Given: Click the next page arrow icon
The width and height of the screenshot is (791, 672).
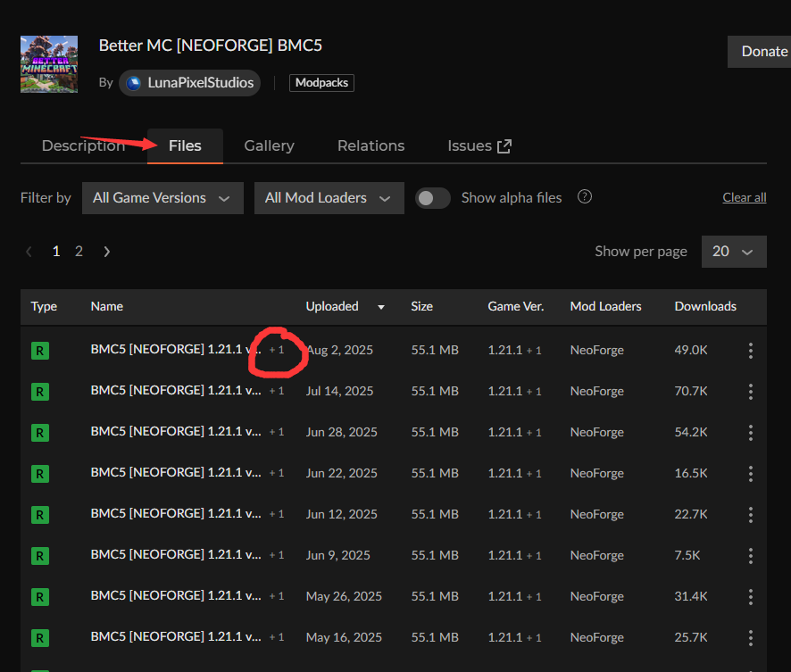Looking at the screenshot, I should click(107, 252).
